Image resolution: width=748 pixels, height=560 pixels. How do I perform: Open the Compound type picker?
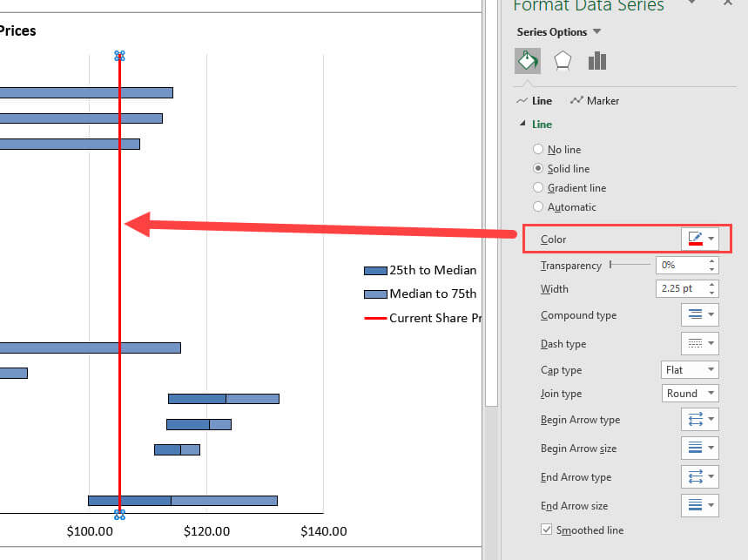699,314
